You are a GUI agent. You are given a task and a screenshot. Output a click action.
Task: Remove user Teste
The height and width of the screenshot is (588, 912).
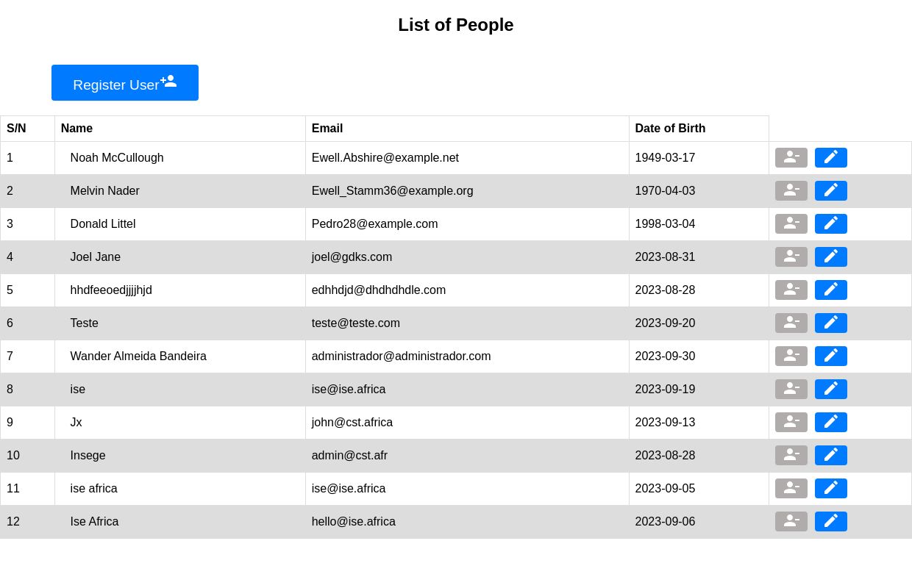pyautogui.click(x=791, y=323)
